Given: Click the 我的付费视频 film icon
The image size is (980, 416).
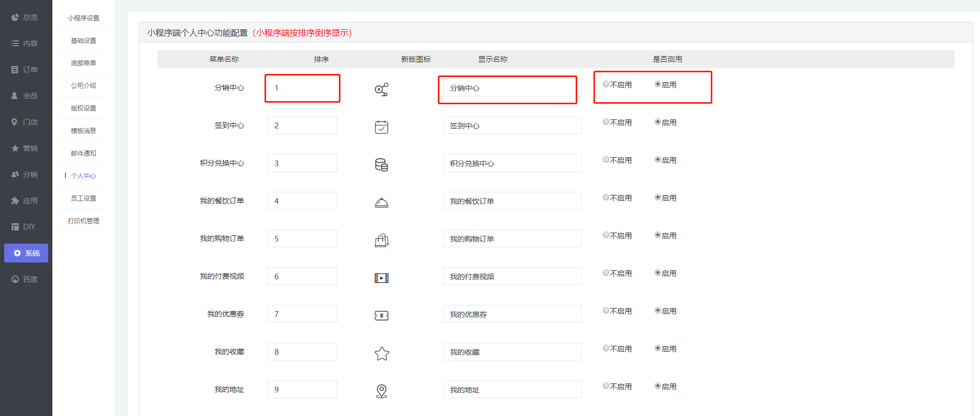Looking at the screenshot, I should [x=381, y=278].
